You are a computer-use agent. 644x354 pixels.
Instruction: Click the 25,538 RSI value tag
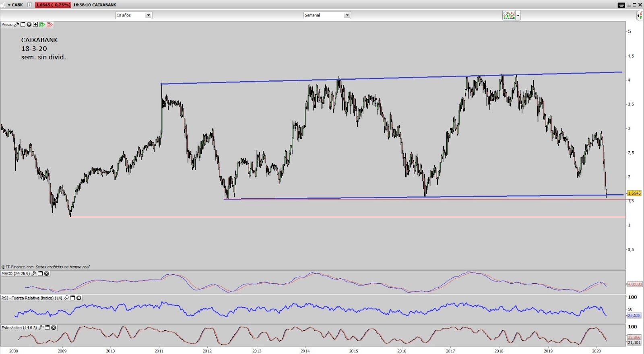coord(634,315)
